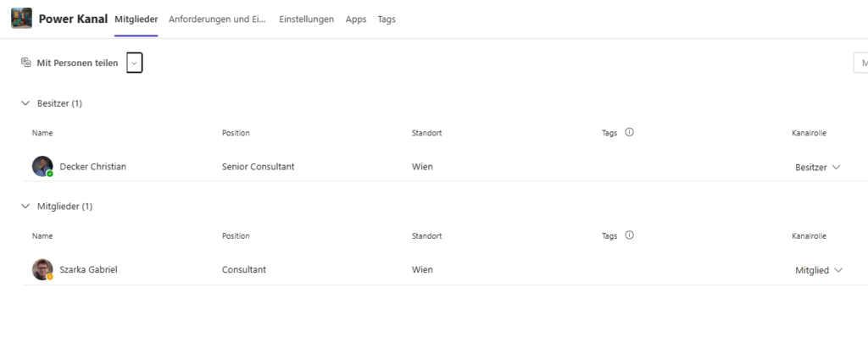Open the Mitglied role dropdown for Szarka Gabriel
This screenshot has height=359, width=868.
pyautogui.click(x=819, y=270)
